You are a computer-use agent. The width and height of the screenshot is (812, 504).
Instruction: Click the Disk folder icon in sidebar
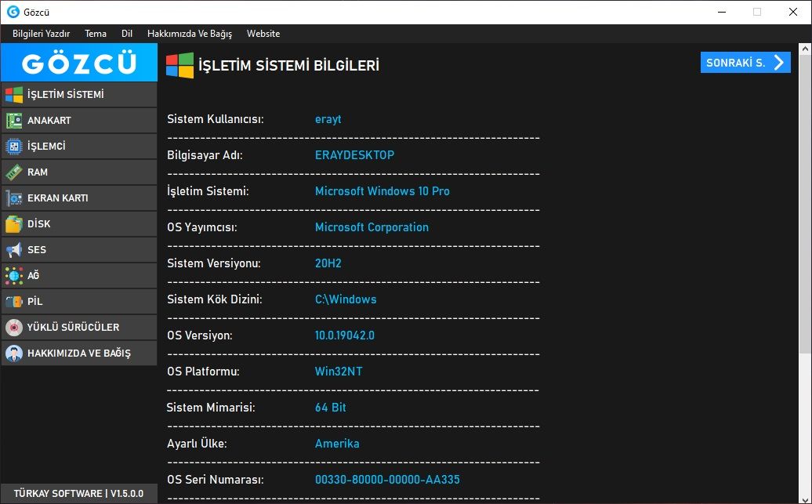pos(14,224)
